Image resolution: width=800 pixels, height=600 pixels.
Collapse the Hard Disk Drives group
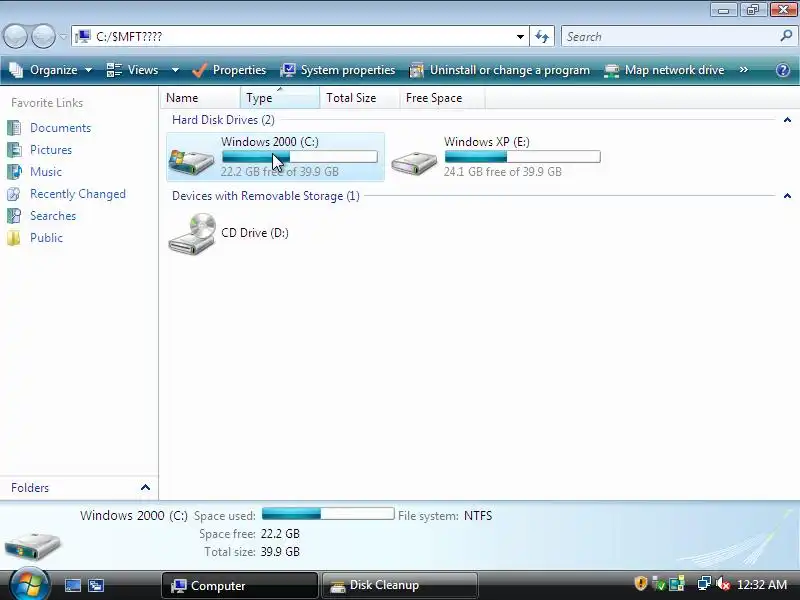(787, 120)
